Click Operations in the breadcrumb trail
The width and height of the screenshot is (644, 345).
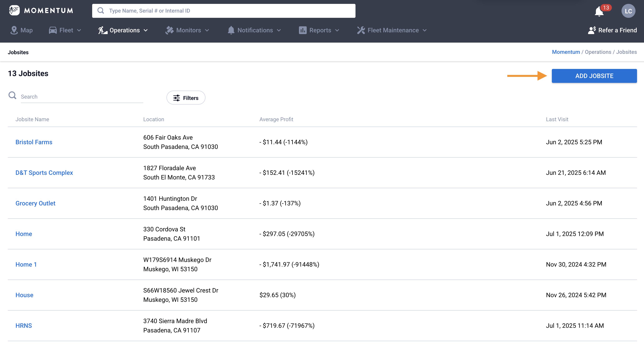point(598,52)
